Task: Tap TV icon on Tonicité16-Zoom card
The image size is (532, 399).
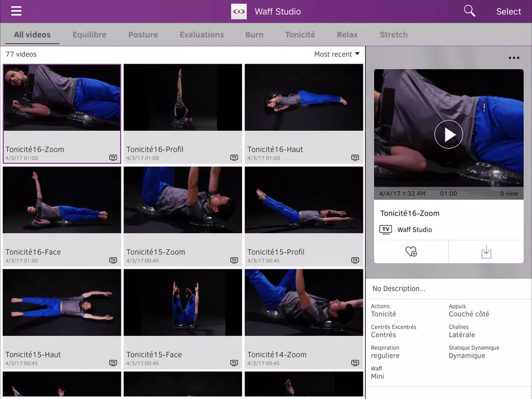Action: tap(113, 157)
